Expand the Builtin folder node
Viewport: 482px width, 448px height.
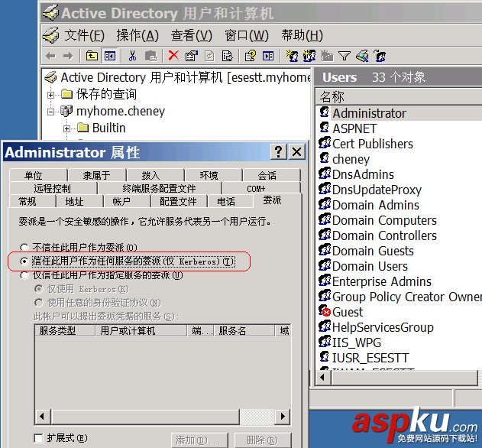pos(66,128)
